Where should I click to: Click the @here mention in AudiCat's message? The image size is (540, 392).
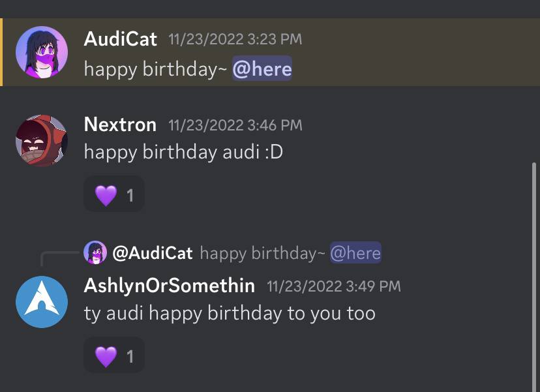coord(262,69)
